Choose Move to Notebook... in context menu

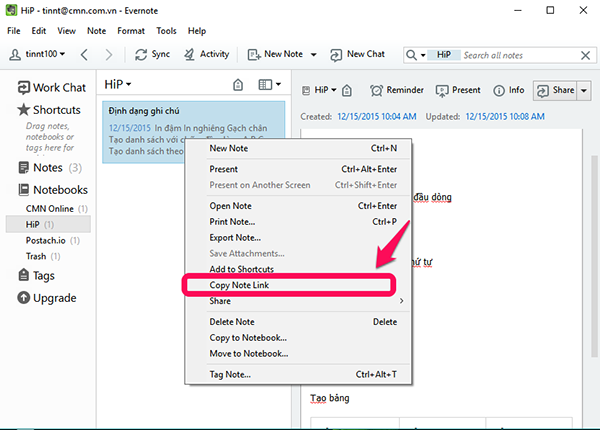[298, 354]
